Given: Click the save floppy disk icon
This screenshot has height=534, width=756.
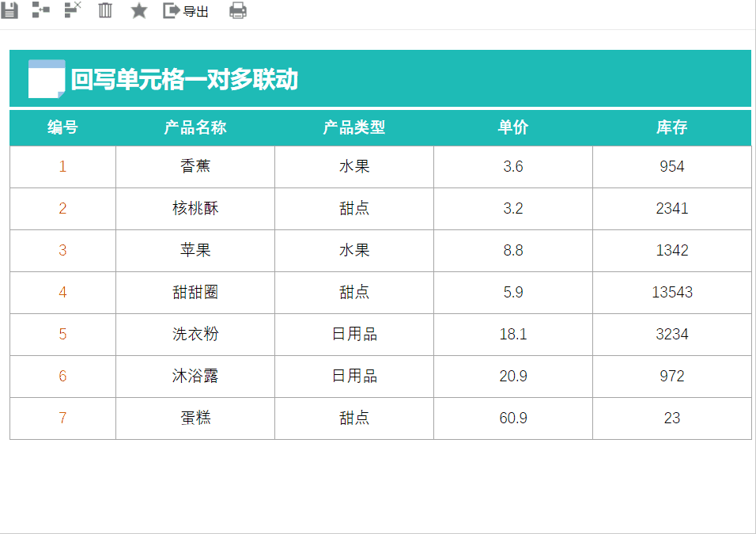Looking at the screenshot, I should [9, 10].
